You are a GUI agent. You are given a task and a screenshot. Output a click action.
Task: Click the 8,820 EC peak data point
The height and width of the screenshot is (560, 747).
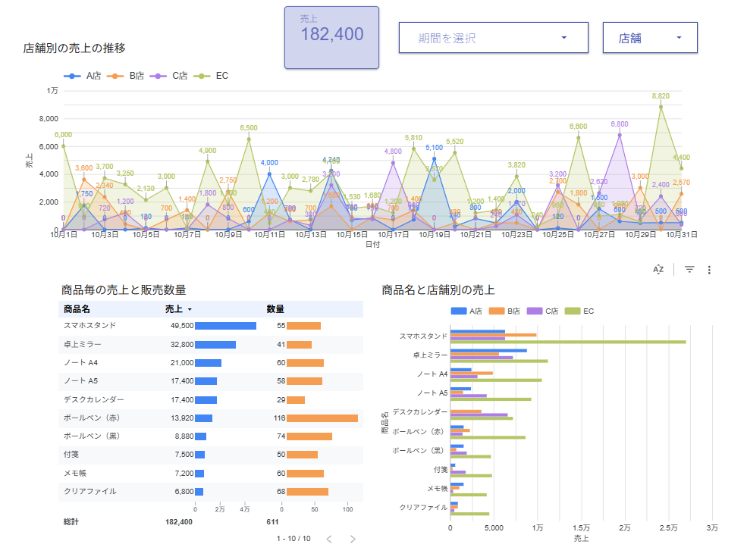(661, 107)
